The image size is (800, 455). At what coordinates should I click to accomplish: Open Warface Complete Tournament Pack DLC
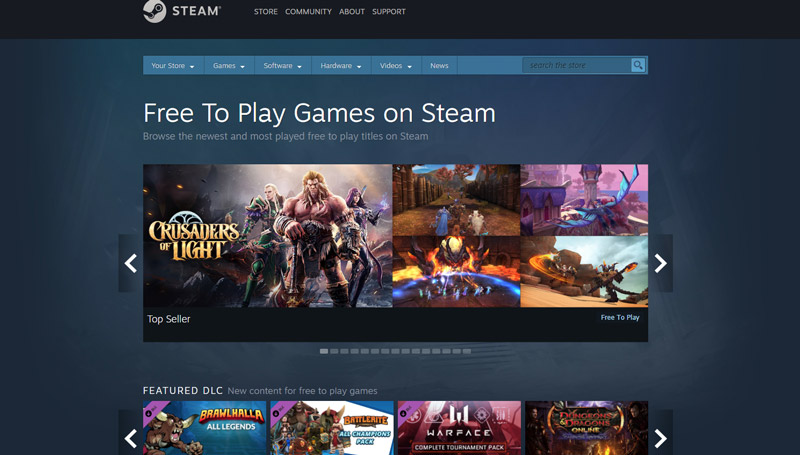459,428
